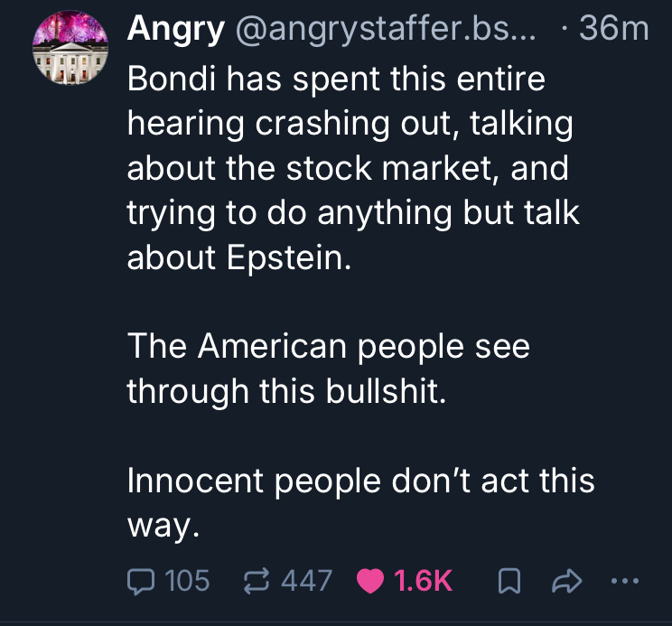The width and height of the screenshot is (672, 626).
Task: Open the @angrystaffer handle link
Action: (385, 30)
